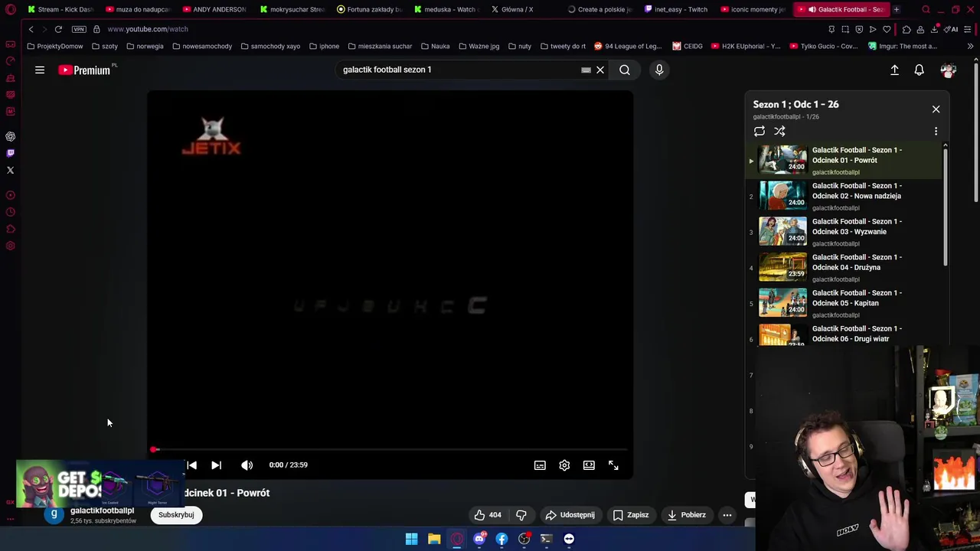This screenshot has width=980, height=551.
Task: Mute the video volume
Action: [247, 465]
